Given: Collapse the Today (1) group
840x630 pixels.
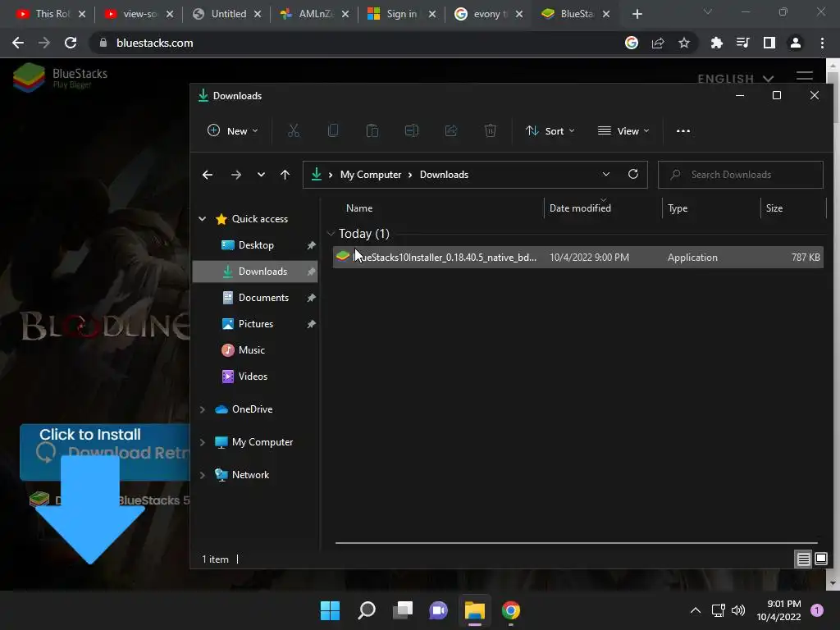Looking at the screenshot, I should pos(331,234).
